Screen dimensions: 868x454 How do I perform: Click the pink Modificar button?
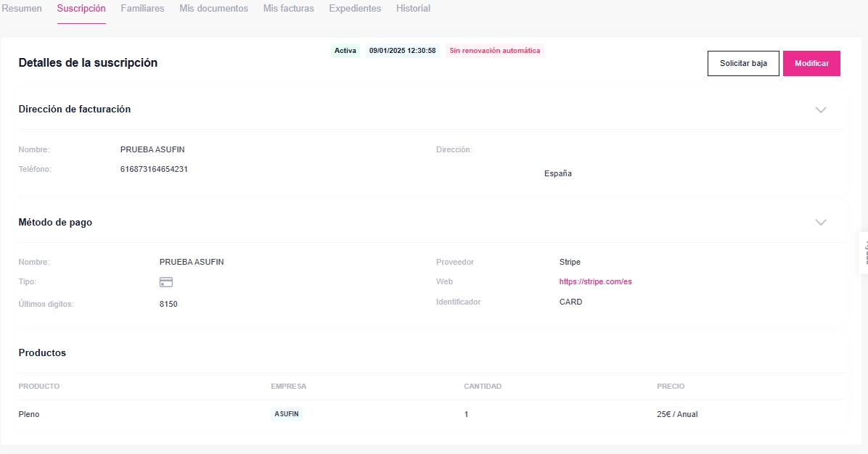tap(811, 64)
